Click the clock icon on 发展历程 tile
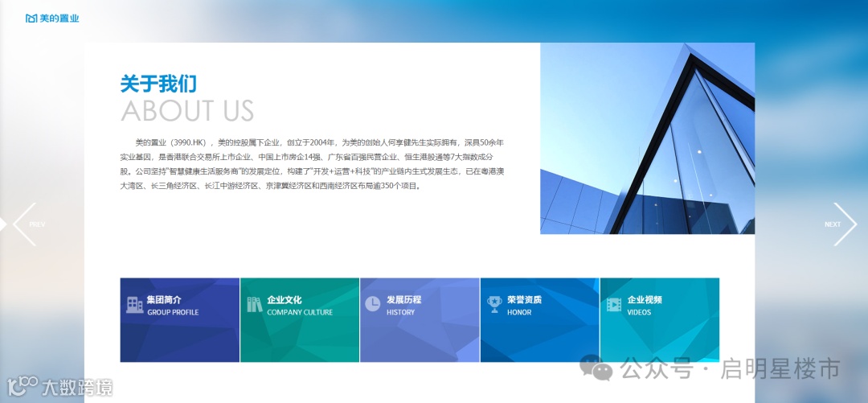The image size is (868, 403). [x=373, y=304]
